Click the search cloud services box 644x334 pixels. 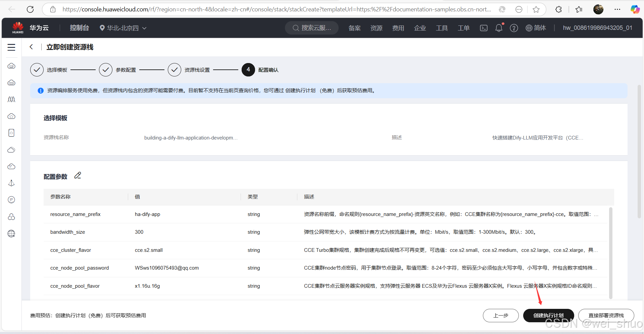click(312, 28)
